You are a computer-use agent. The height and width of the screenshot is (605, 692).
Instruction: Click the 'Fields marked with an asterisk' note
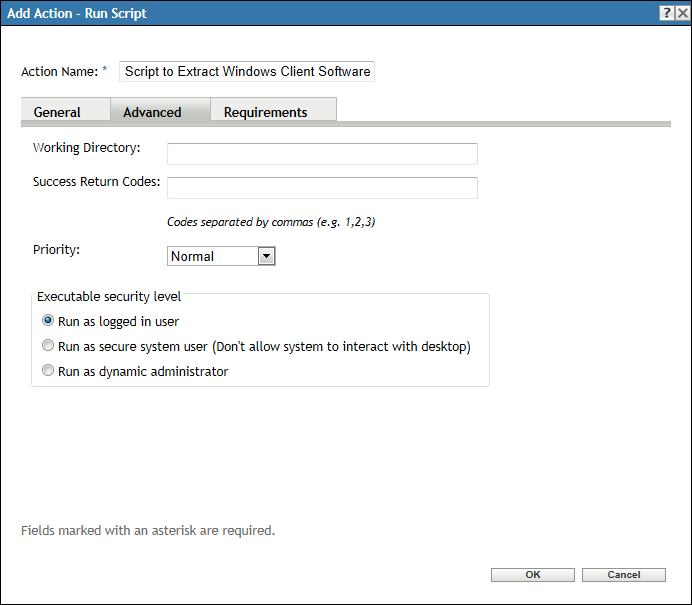(x=148, y=530)
